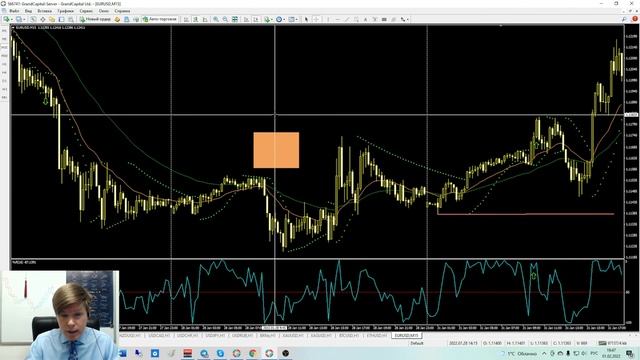Select the trendline drawing tool
This screenshot has height=360, width=640.
347,19
